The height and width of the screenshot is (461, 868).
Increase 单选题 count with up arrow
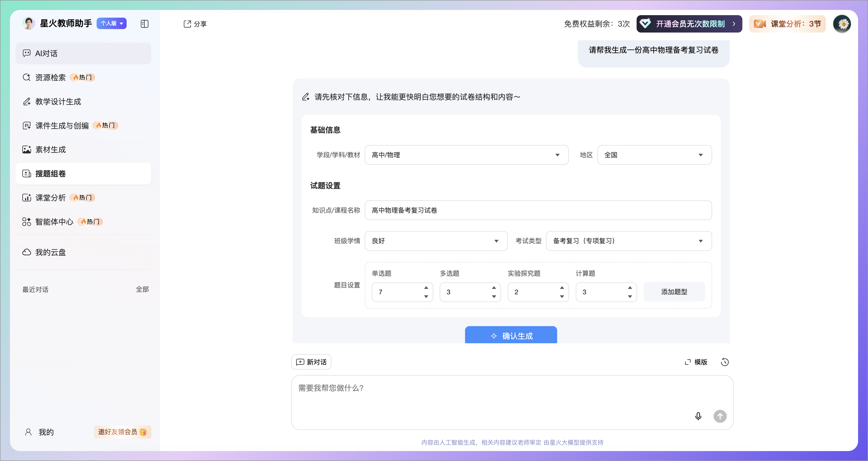click(x=426, y=287)
